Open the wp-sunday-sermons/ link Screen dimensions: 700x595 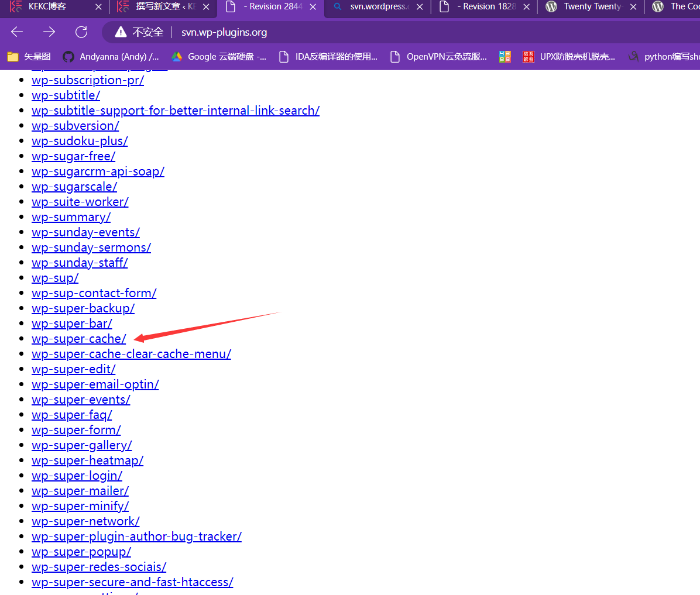click(x=91, y=247)
